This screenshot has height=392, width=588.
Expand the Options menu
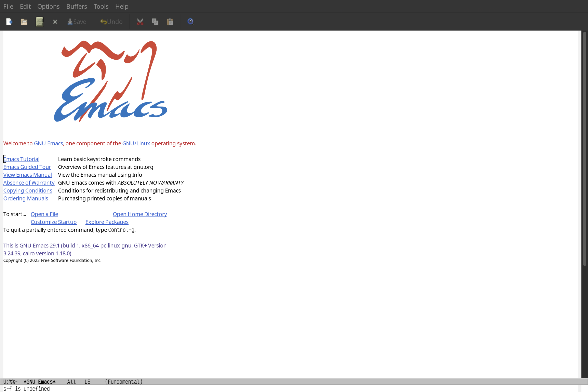pyautogui.click(x=48, y=6)
